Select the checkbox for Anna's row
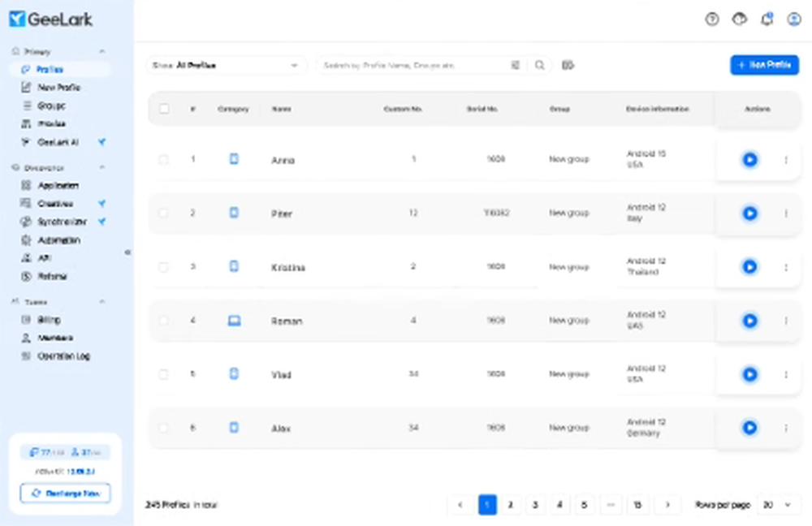 coord(164,160)
